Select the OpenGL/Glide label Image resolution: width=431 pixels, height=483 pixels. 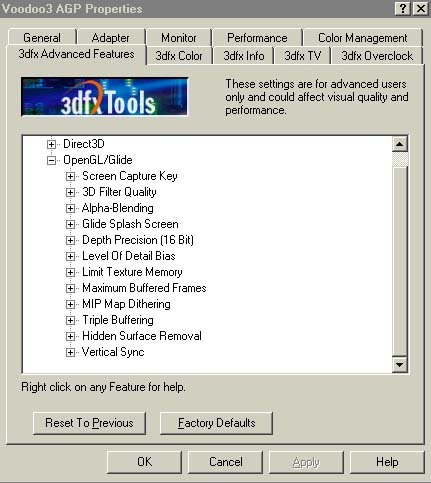coord(98,160)
